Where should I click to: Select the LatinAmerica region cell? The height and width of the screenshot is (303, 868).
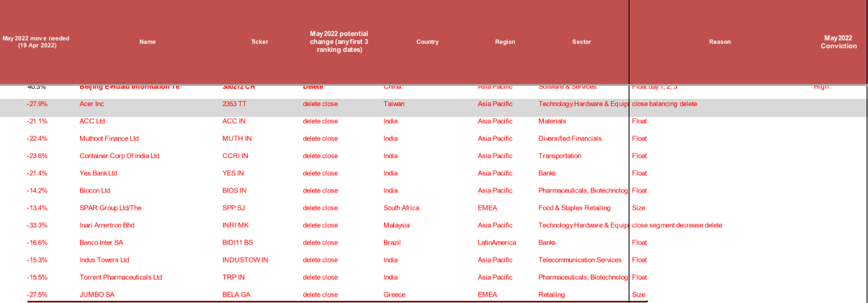click(496, 242)
